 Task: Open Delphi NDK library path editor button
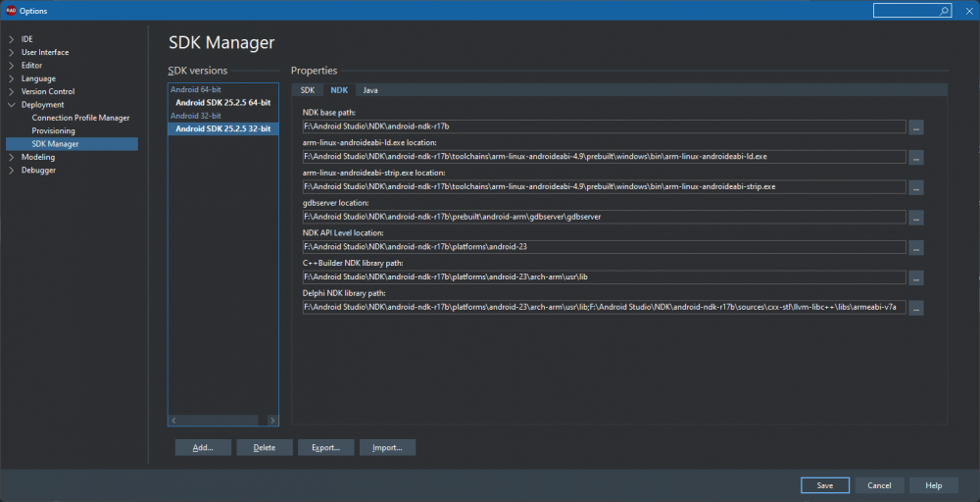click(x=916, y=307)
